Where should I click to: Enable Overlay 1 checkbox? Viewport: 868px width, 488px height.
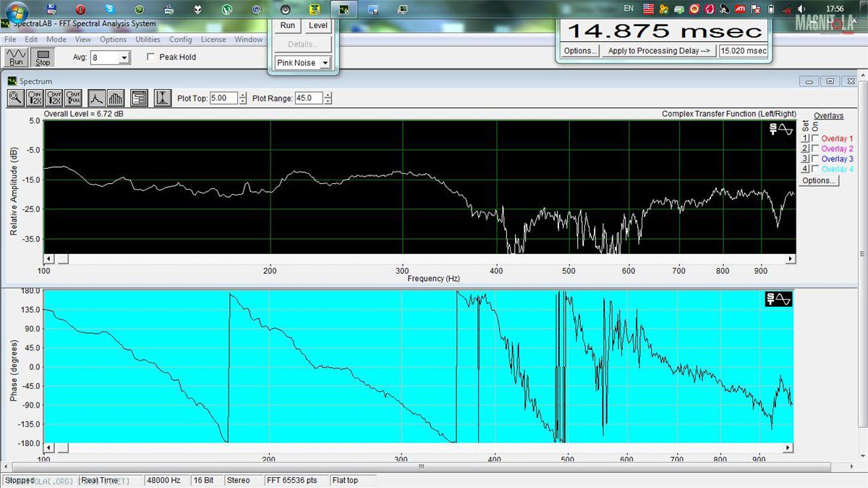coord(816,138)
